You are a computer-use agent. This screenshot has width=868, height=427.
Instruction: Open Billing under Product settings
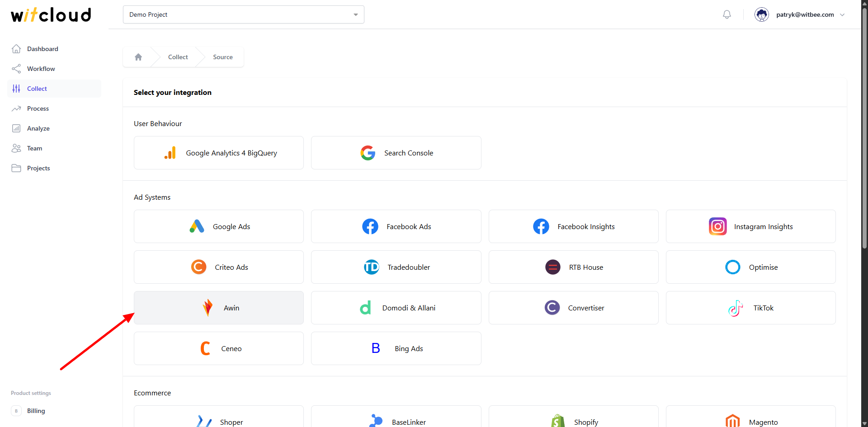point(54,411)
